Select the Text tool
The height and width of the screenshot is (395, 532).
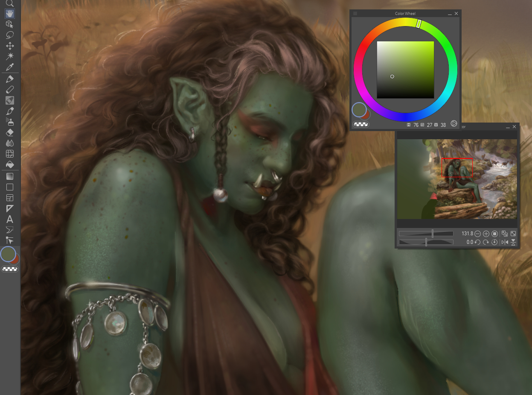[10, 219]
